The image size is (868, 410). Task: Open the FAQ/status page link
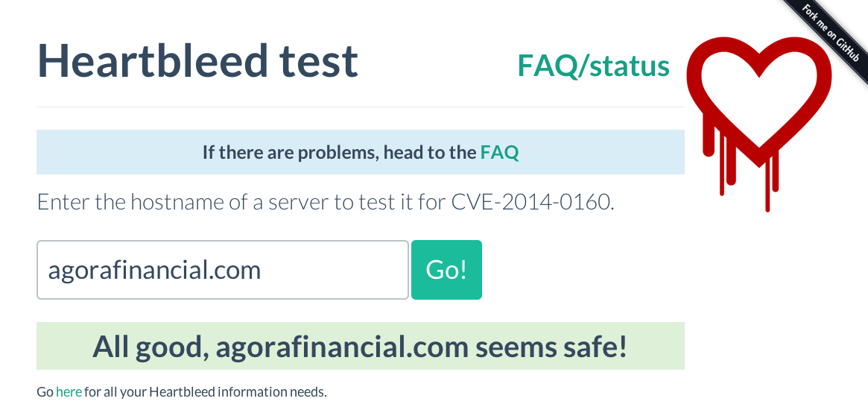pos(593,66)
